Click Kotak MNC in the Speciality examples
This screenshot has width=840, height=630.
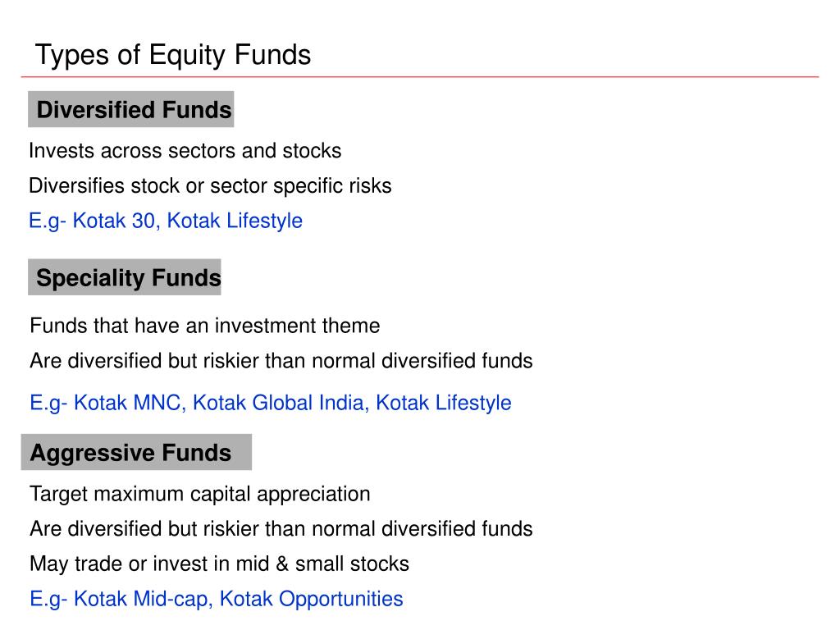[127, 404]
